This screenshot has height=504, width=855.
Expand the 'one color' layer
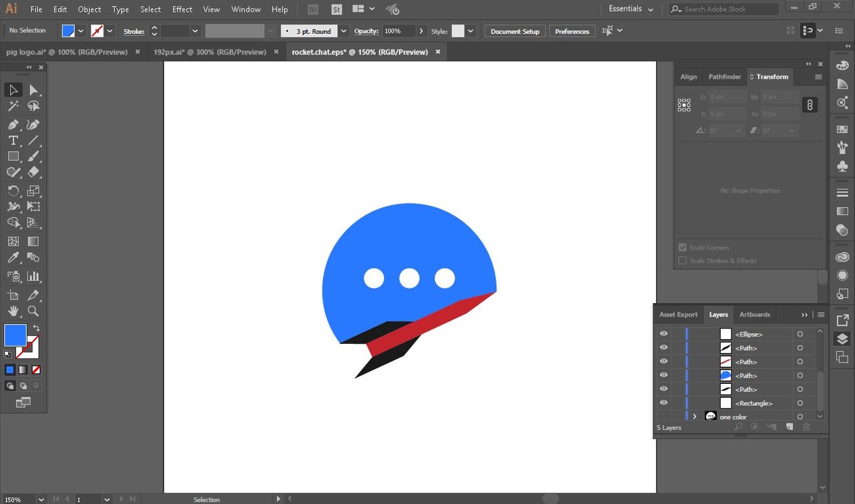695,417
